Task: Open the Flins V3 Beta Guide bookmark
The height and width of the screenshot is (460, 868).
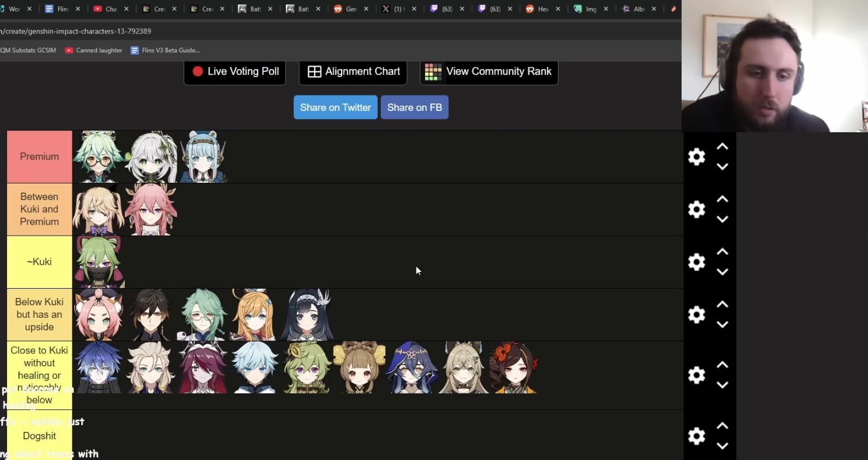Action: [165, 51]
